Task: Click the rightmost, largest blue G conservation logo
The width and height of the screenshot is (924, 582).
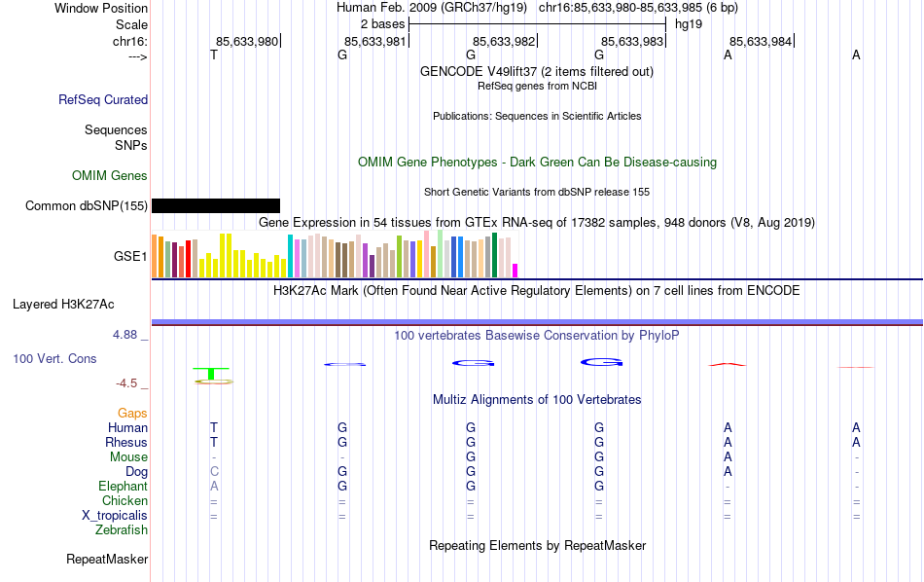Action: pyautogui.click(x=602, y=362)
